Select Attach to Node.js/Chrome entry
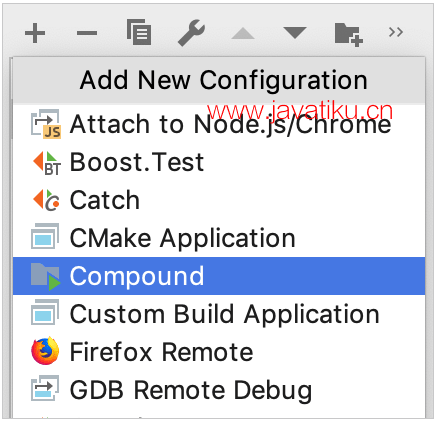This screenshot has height=421, width=436. [219, 124]
